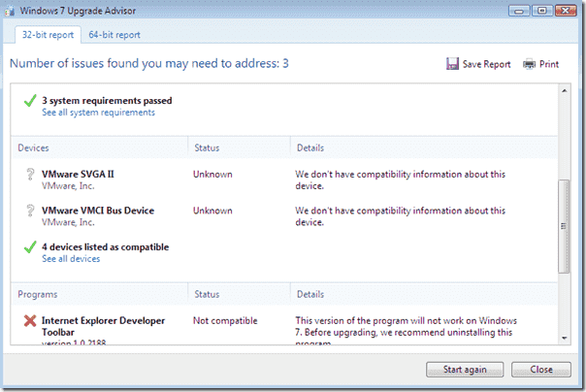Screen dimensions: 586x392
Task: Click the Status header in Devices section
Action: [207, 147]
